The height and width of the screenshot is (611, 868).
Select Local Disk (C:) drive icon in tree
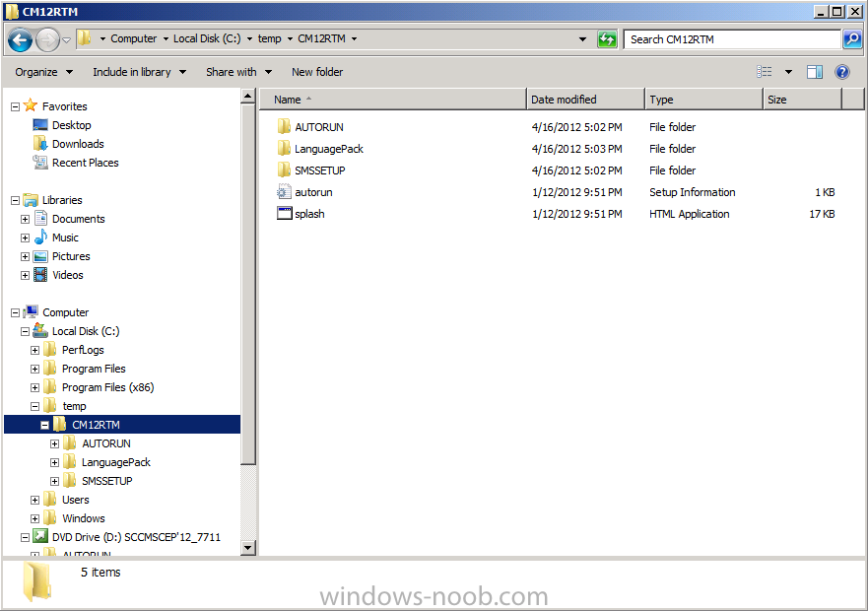pyautogui.click(x=40, y=331)
